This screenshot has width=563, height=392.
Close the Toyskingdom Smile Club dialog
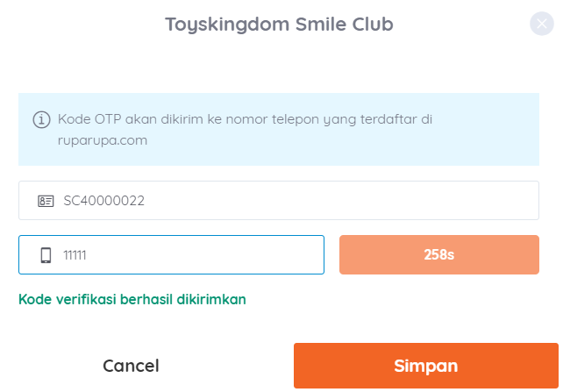coord(541,24)
